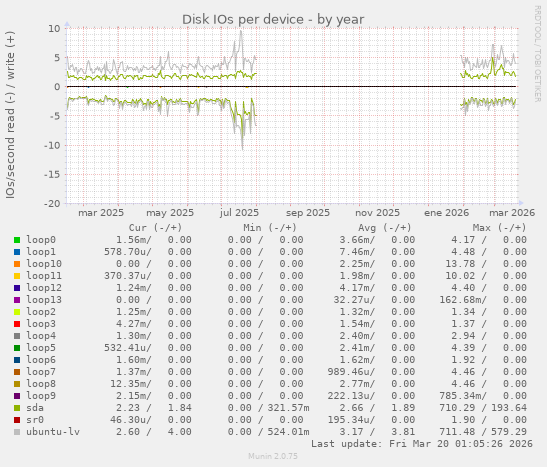Click the 'Cur (-/+)' column header

click(x=155, y=228)
